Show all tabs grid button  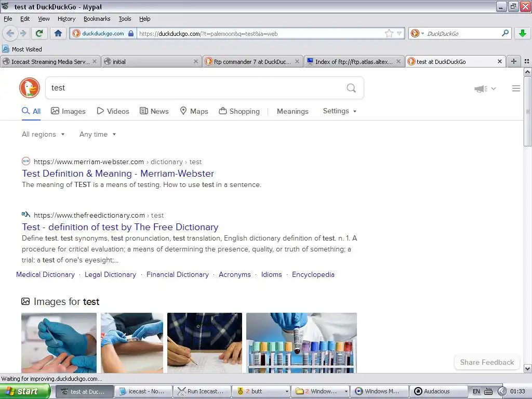click(x=527, y=61)
